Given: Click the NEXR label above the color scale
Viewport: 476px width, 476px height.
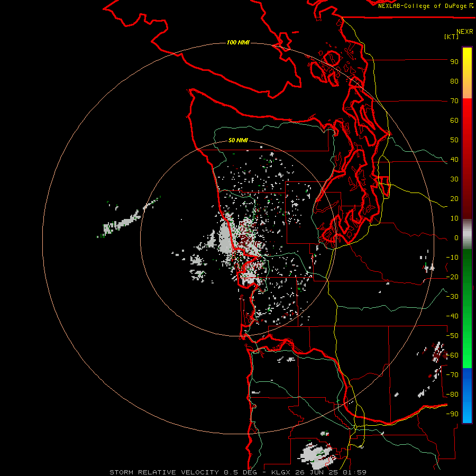Looking at the screenshot, I should pyautogui.click(x=464, y=32).
